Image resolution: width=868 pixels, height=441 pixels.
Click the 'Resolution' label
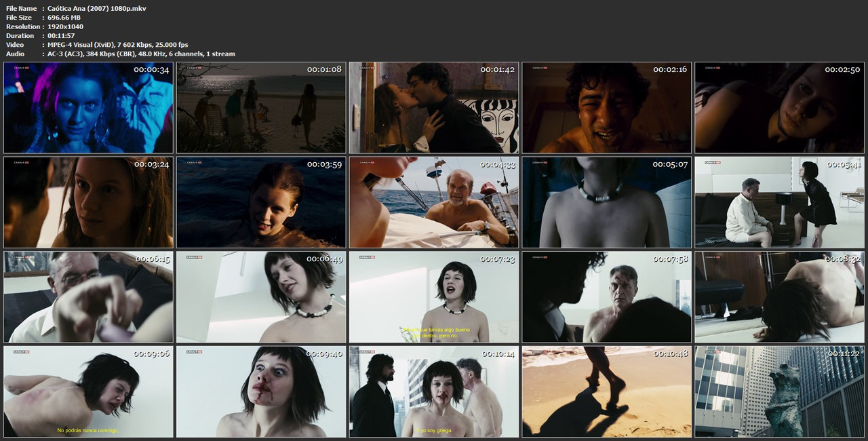click(x=23, y=26)
